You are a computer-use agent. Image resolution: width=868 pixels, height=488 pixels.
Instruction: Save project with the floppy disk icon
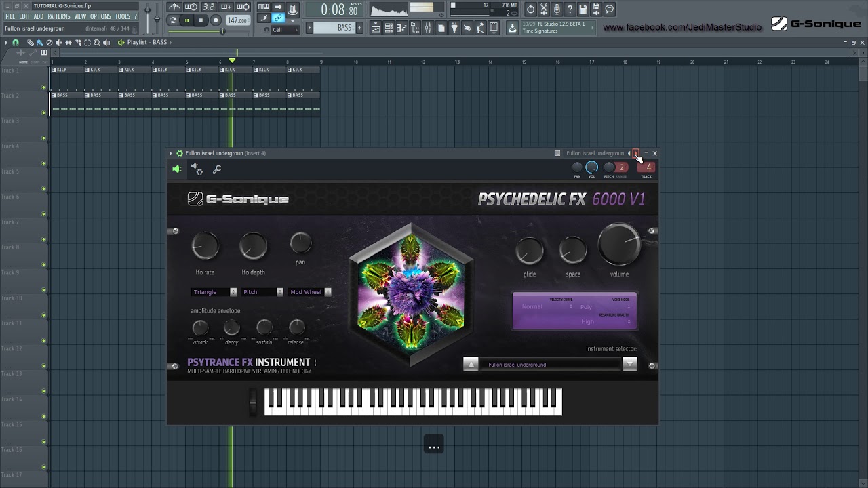(x=583, y=9)
